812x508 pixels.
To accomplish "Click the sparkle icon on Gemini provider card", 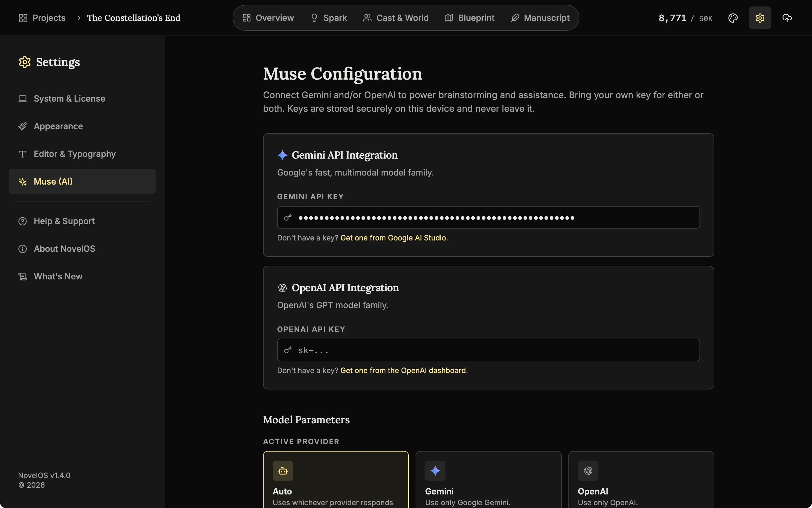I will [x=435, y=471].
